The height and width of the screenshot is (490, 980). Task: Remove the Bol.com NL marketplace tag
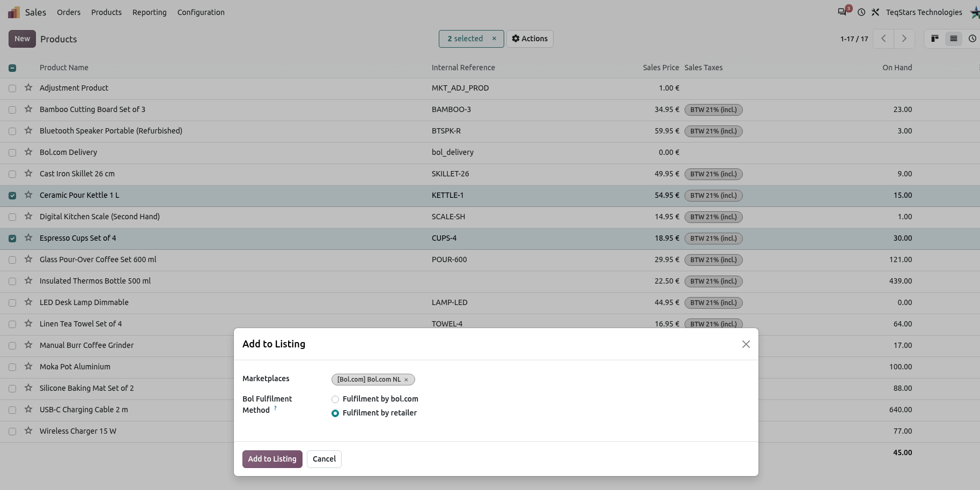[x=406, y=380]
